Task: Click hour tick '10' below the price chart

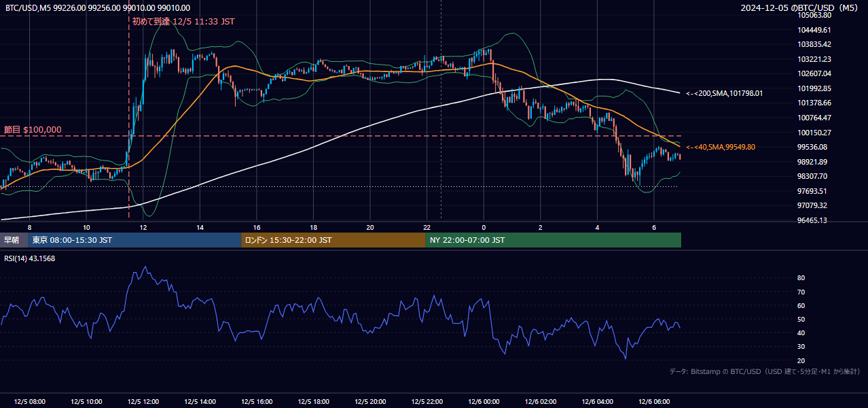Action: coord(86,227)
